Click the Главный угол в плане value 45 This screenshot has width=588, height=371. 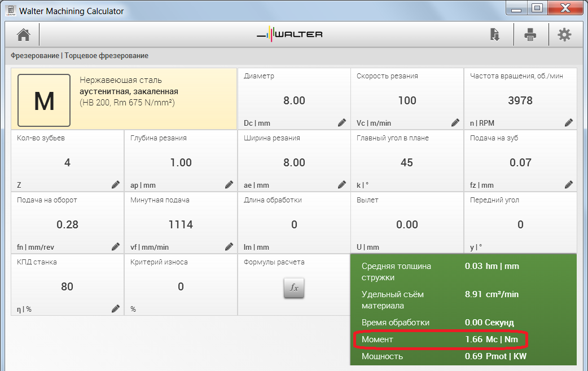(x=407, y=162)
